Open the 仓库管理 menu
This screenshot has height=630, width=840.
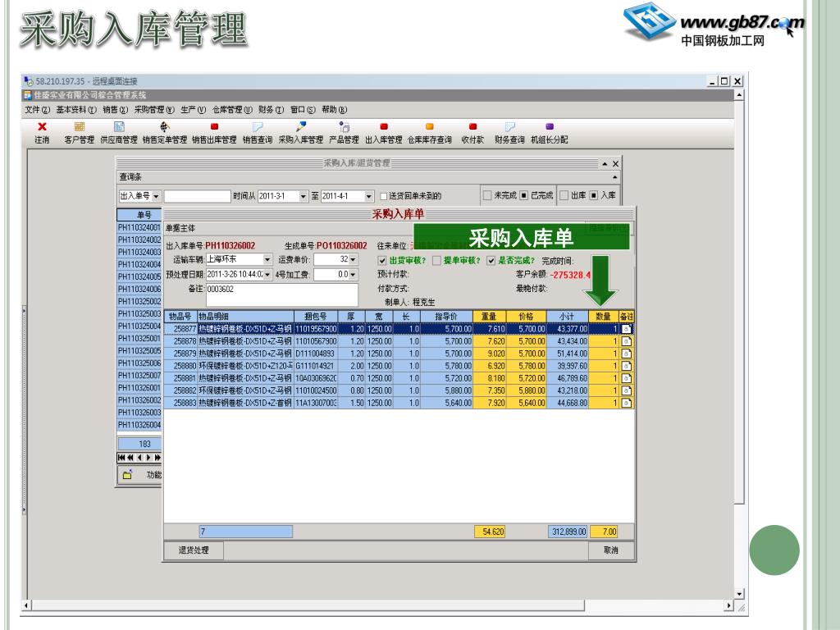[x=232, y=110]
